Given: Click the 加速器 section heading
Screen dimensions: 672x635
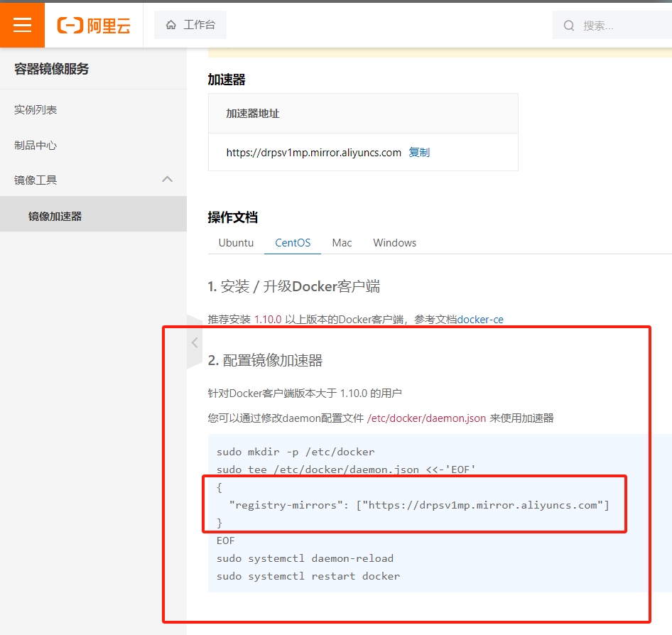Looking at the screenshot, I should (x=227, y=80).
